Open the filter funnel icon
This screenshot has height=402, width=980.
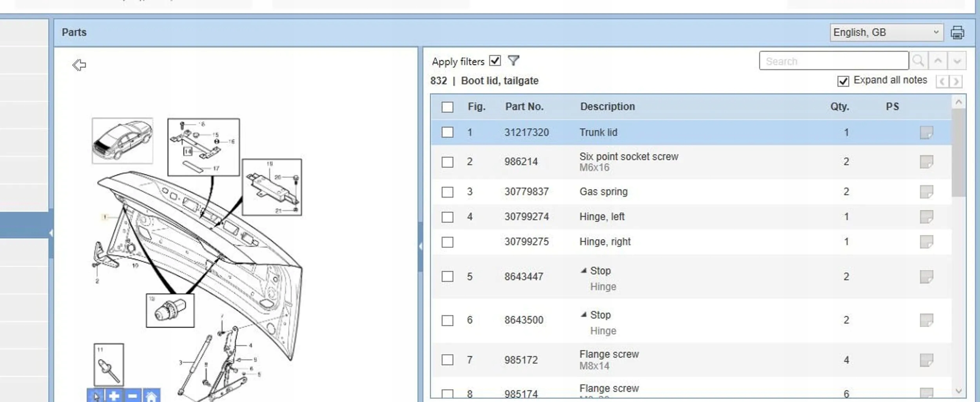point(514,61)
